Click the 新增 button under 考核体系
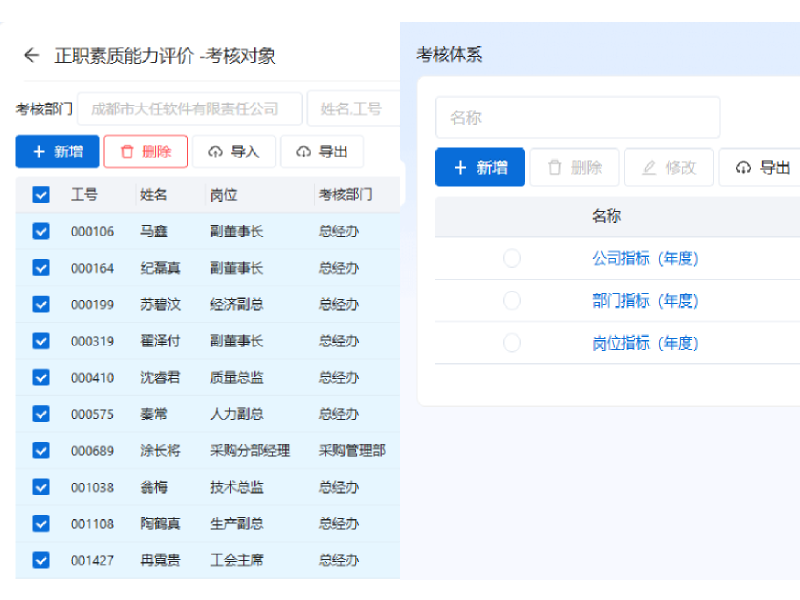Viewport: 800px width, 600px height. coord(480,167)
